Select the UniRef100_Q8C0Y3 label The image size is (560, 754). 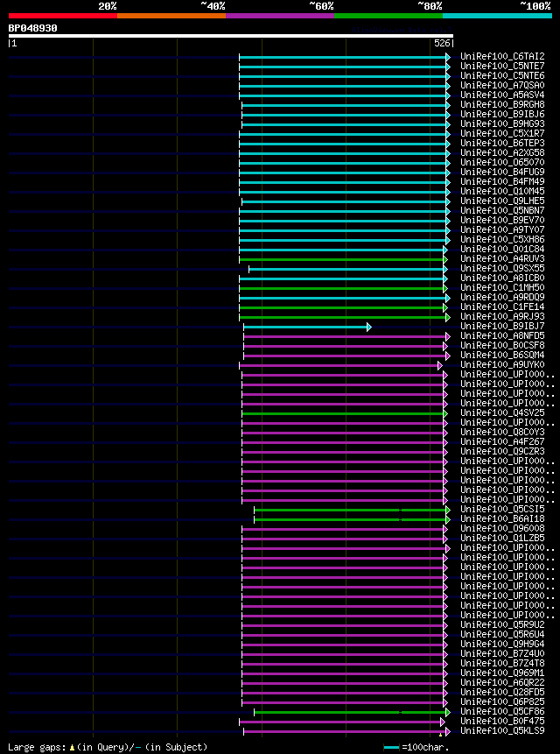502,432
